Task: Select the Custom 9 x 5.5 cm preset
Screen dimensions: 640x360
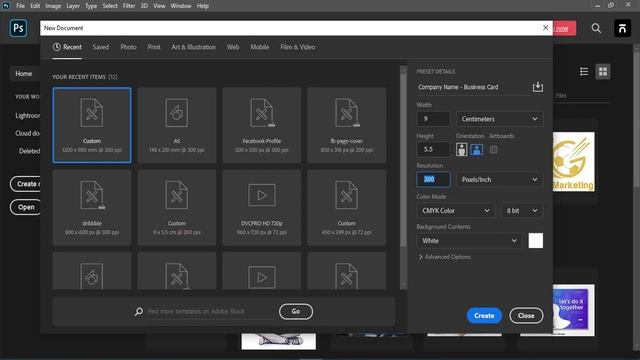Action: coord(177,208)
